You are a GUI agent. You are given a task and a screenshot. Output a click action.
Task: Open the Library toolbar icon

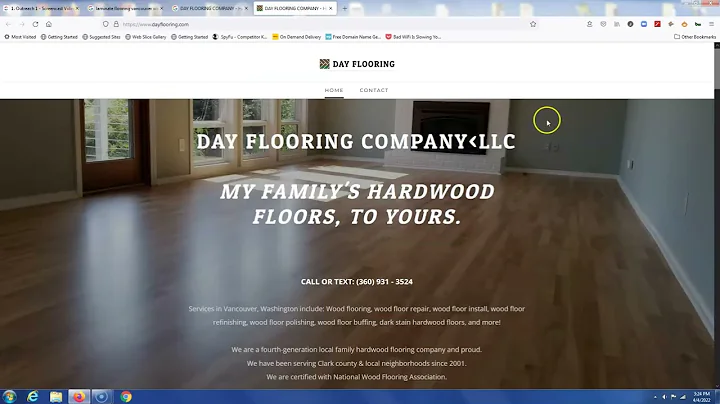point(617,24)
